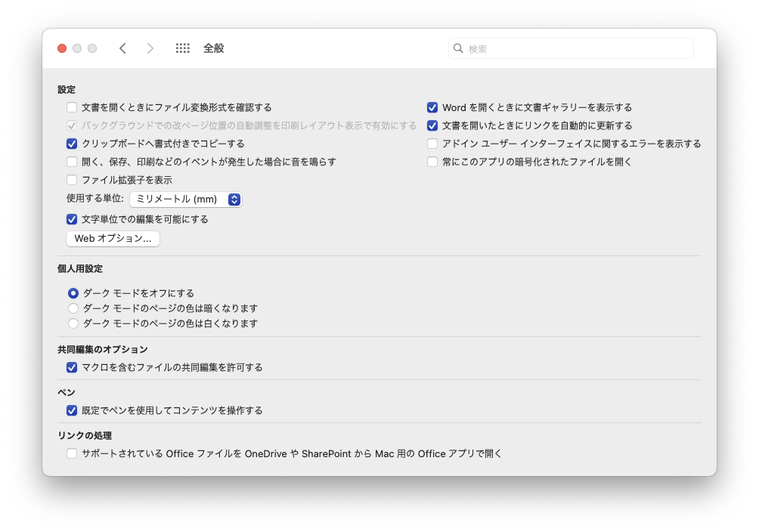The width and height of the screenshot is (759, 532).
Task: Uncheck クリップボードへ書式付きでコピーする
Action: pos(72,144)
